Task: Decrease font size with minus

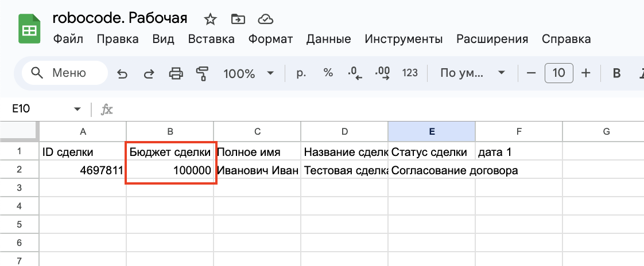Action: tap(531, 73)
